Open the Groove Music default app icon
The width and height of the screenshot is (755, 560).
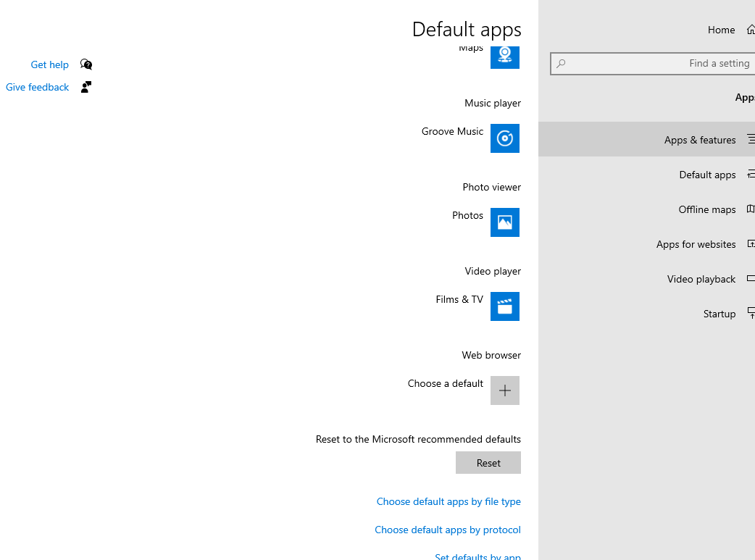click(504, 138)
